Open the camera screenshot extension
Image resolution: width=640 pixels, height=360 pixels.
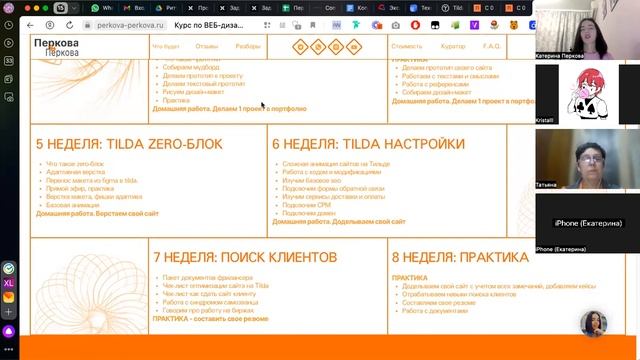(x=396, y=25)
